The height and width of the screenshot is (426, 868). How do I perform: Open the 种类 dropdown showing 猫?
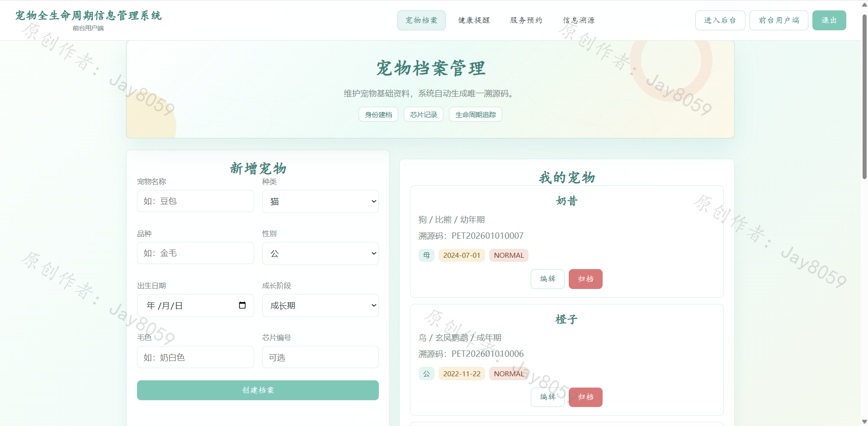point(320,201)
